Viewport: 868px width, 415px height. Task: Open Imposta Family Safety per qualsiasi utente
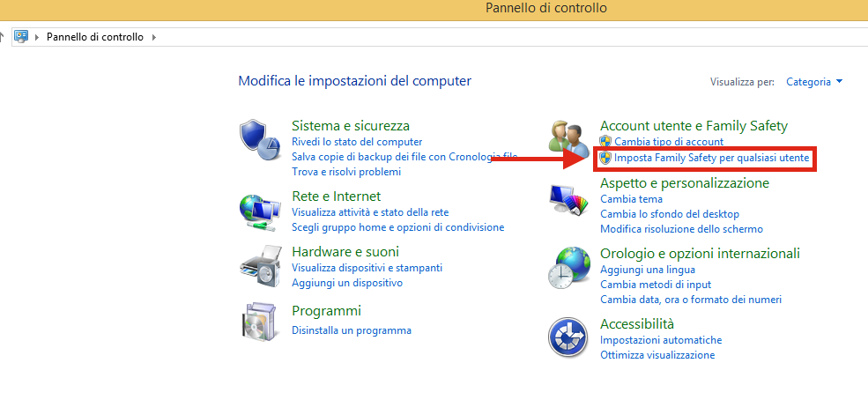coord(711,159)
